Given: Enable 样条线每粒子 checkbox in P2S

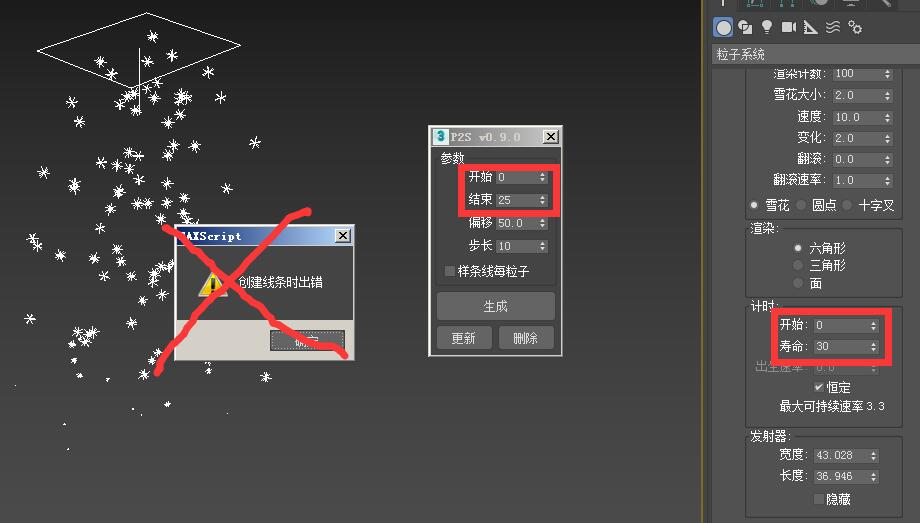Looking at the screenshot, I should click(449, 271).
